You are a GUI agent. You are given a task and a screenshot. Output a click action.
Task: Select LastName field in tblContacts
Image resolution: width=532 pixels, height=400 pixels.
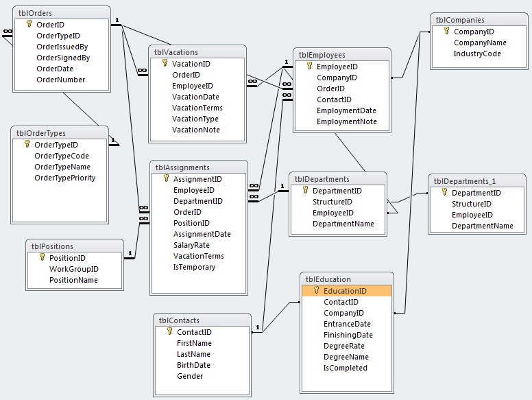pos(202,354)
